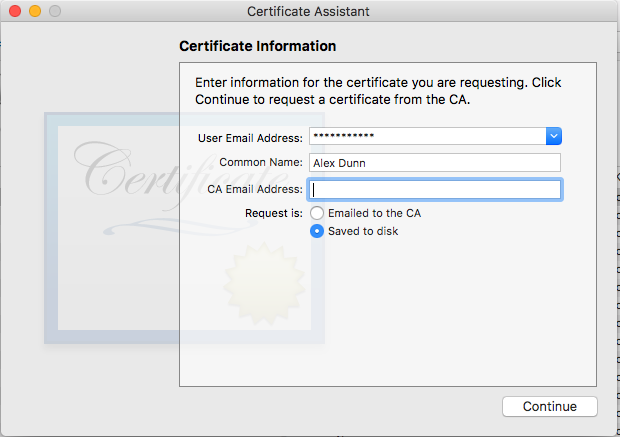Focus the CA Email Address field
620x437 pixels.
point(434,189)
